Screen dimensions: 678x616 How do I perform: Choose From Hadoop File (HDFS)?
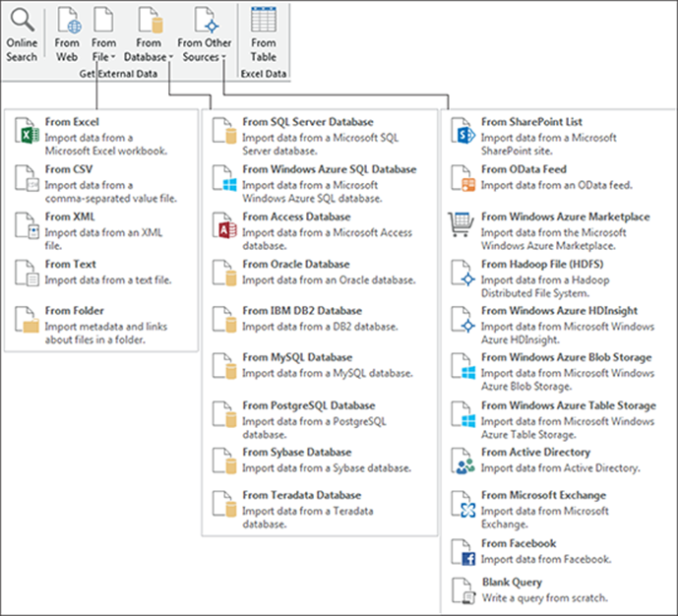(558, 278)
